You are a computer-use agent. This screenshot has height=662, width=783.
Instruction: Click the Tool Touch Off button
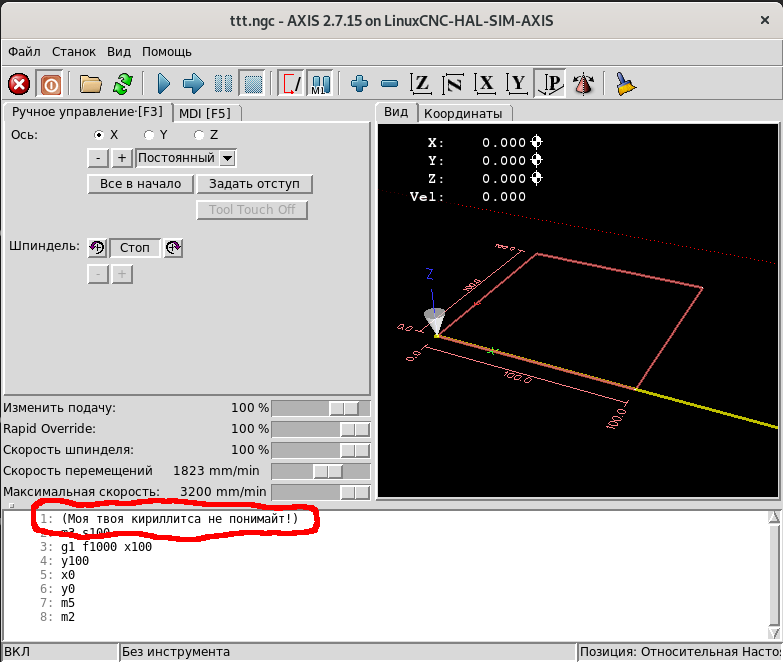[252, 210]
